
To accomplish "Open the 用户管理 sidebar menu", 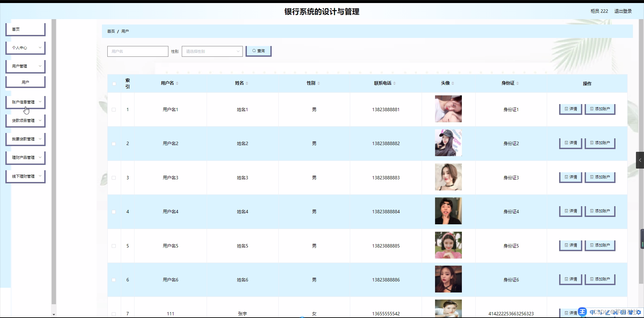I will coord(25,66).
